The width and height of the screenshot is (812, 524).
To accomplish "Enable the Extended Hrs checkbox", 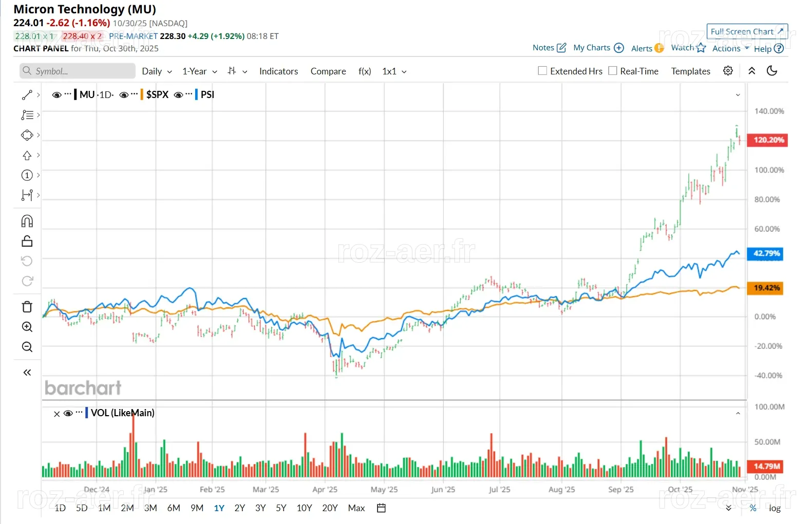I will pyautogui.click(x=542, y=71).
